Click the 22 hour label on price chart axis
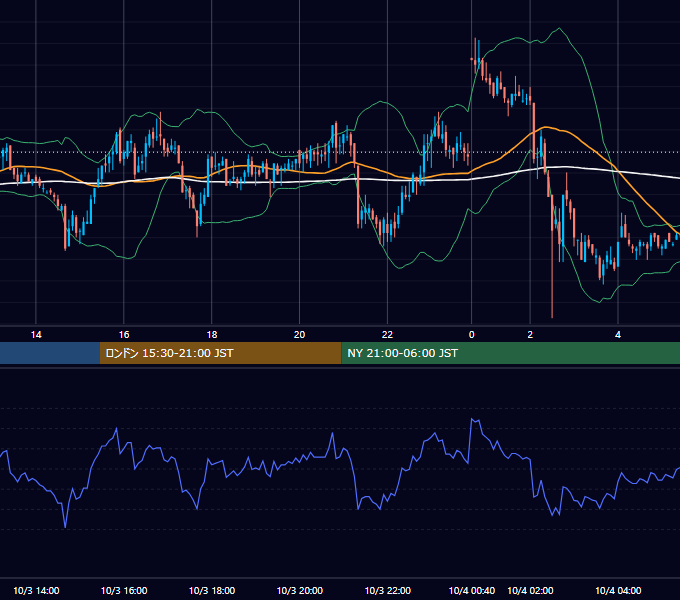Image resolution: width=680 pixels, height=600 pixels. 387,335
